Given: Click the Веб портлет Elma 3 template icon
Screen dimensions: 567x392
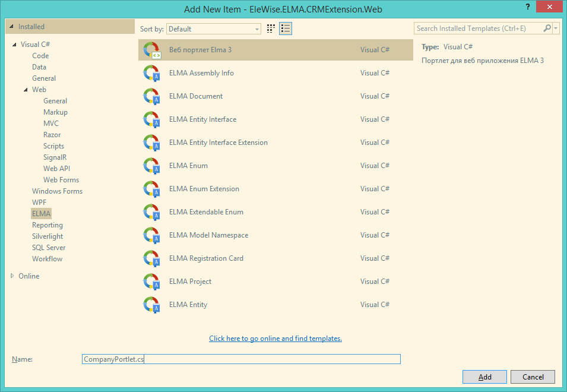Looking at the screenshot, I should pos(152,50).
